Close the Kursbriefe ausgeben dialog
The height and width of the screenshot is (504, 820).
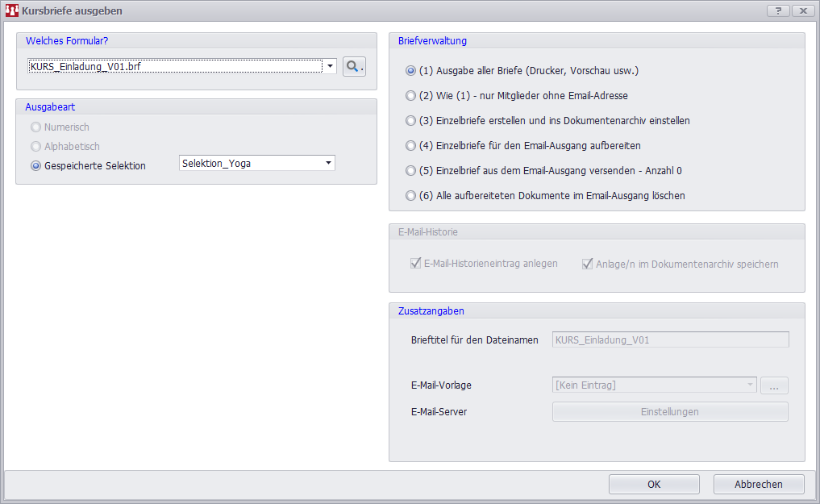pos(802,10)
